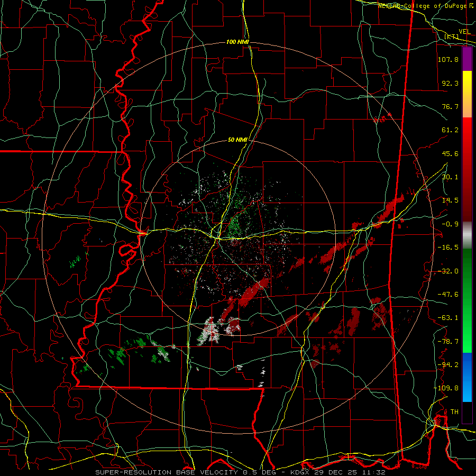Click the -16.5 legend value
Viewport: 476px width, 476px height.
click(x=448, y=248)
